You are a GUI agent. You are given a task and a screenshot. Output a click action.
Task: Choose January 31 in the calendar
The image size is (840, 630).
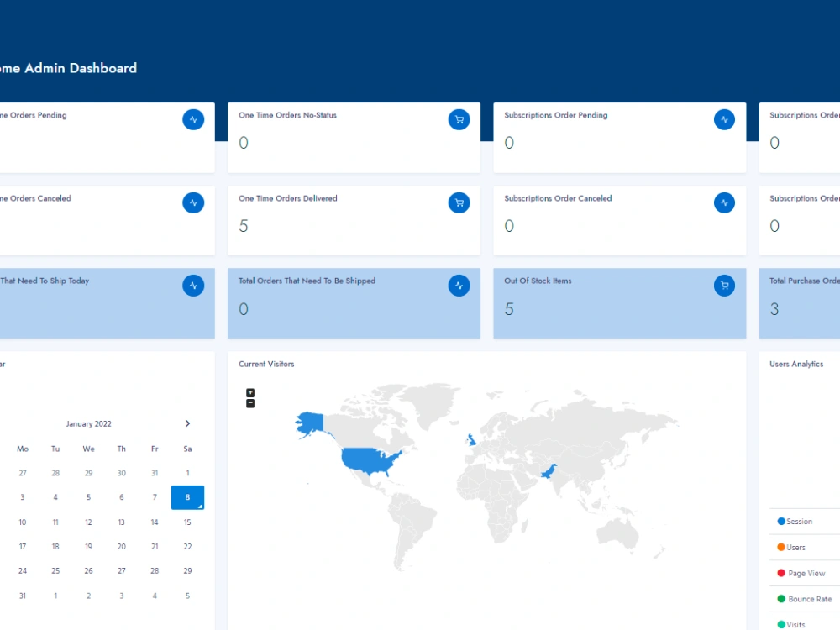click(23, 596)
